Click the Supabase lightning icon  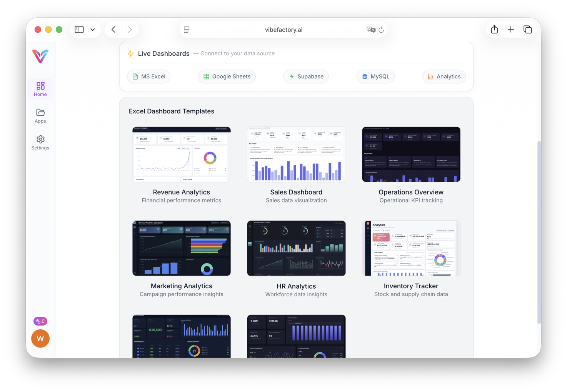[292, 76]
